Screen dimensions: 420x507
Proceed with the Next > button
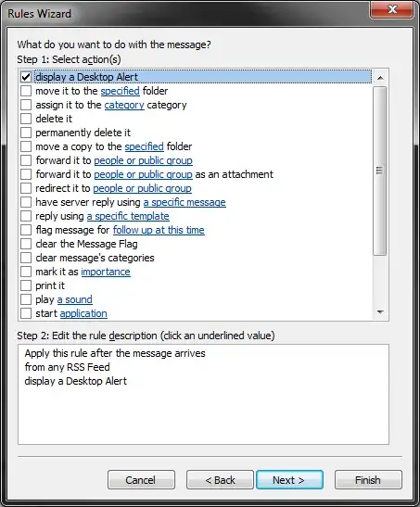point(289,480)
